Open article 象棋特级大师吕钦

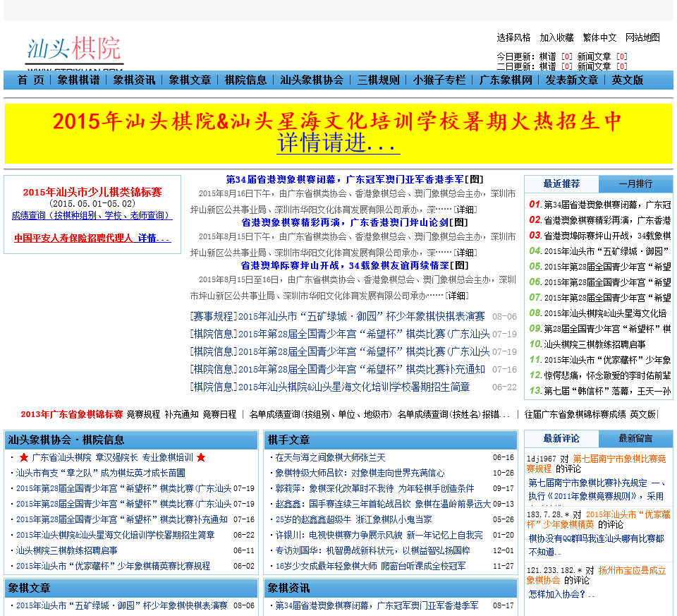pos(360,473)
